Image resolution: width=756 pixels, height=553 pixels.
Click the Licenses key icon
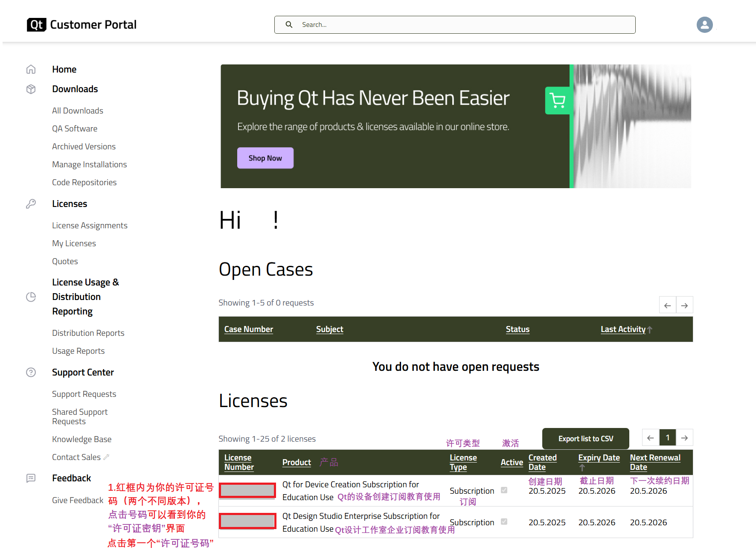[31, 204]
